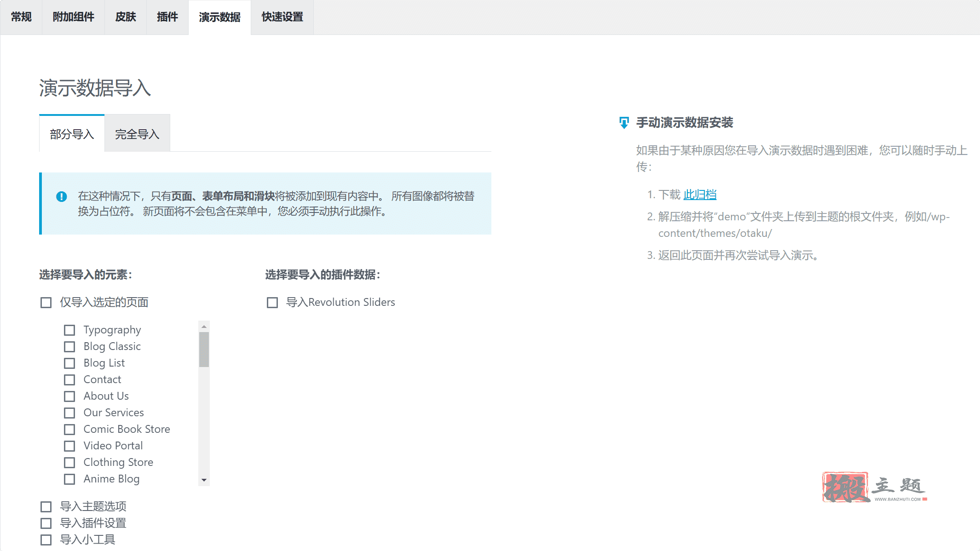
Task: Click the 手动演示数据安装 heading text
Action: [685, 123]
